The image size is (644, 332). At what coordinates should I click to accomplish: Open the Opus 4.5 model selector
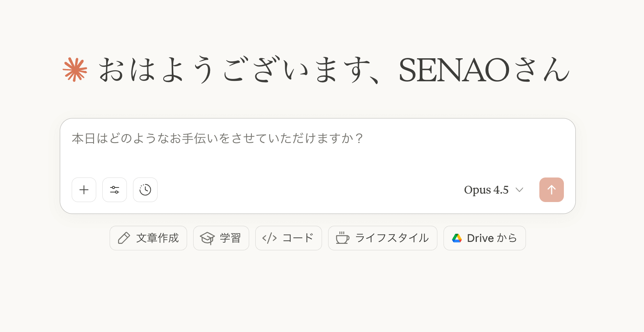tap(486, 190)
